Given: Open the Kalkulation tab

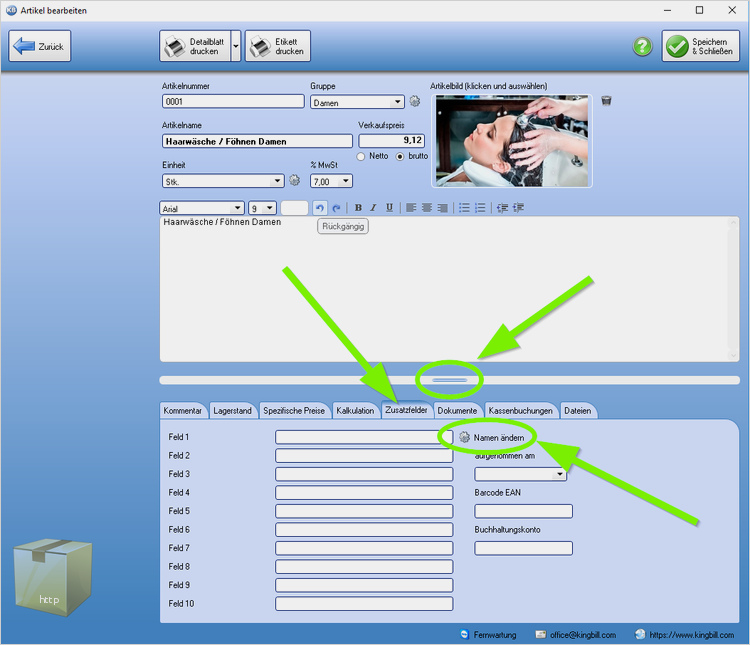Looking at the screenshot, I should tap(355, 410).
